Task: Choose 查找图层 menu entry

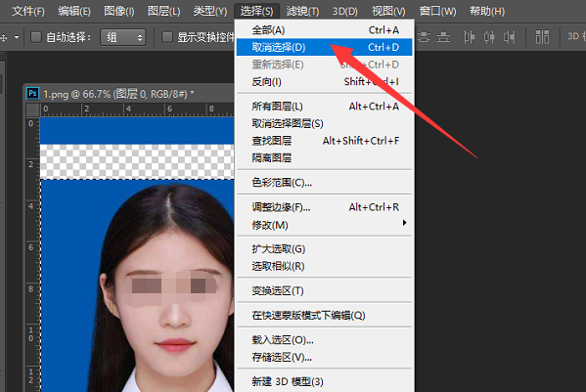Action: [325, 141]
